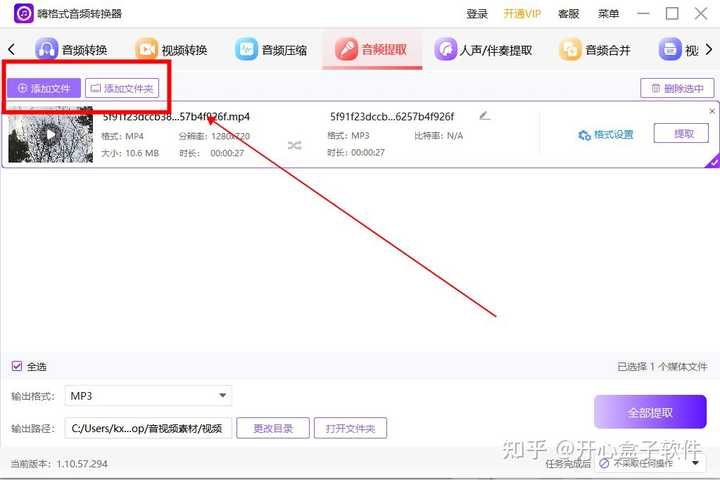Open the partially visible 视 tool icon
This screenshot has height=480, width=720.
pyautogui.click(x=670, y=50)
